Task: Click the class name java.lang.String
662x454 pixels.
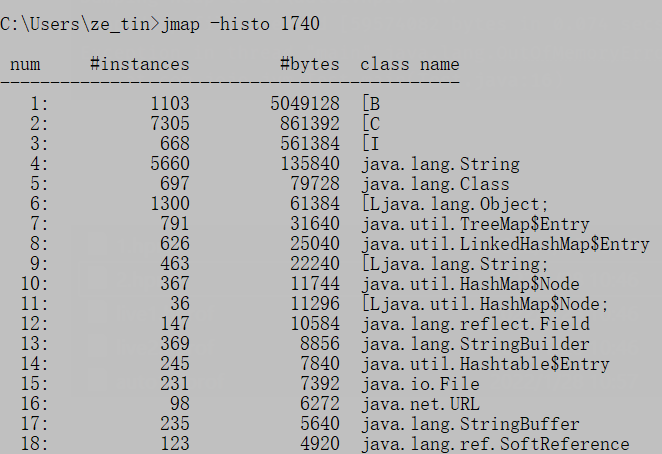Action: click(x=441, y=164)
